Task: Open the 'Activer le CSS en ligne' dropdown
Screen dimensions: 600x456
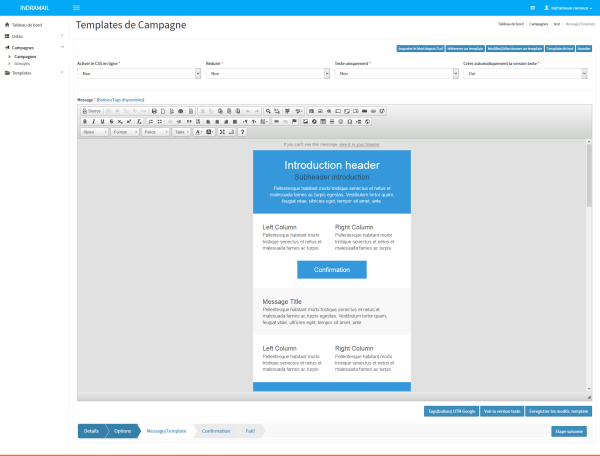Action: [137, 74]
